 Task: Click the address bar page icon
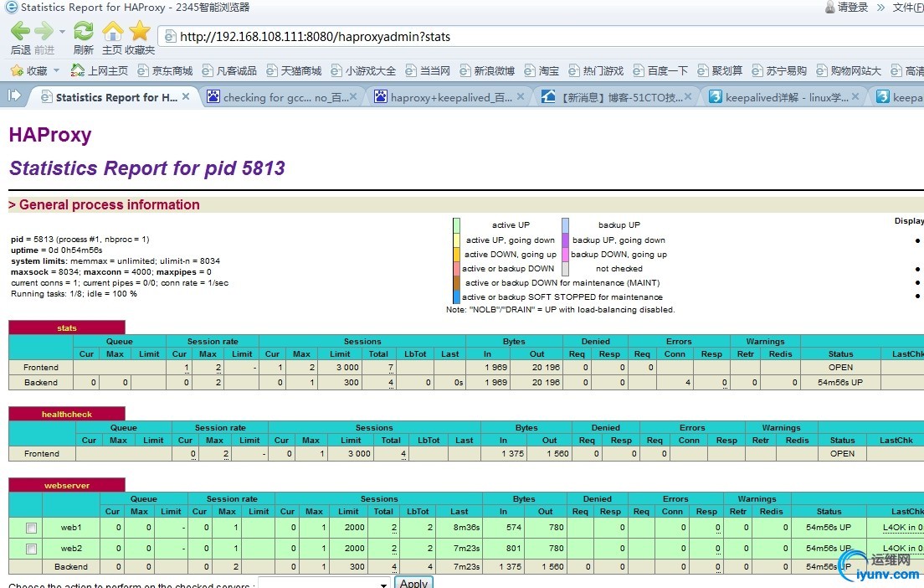[170, 37]
